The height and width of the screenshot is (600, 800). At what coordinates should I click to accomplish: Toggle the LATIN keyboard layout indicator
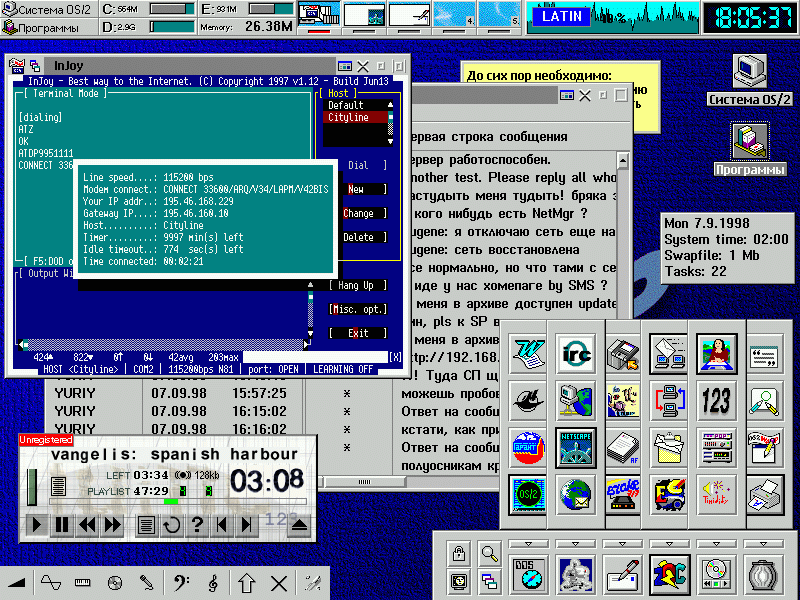click(x=561, y=17)
